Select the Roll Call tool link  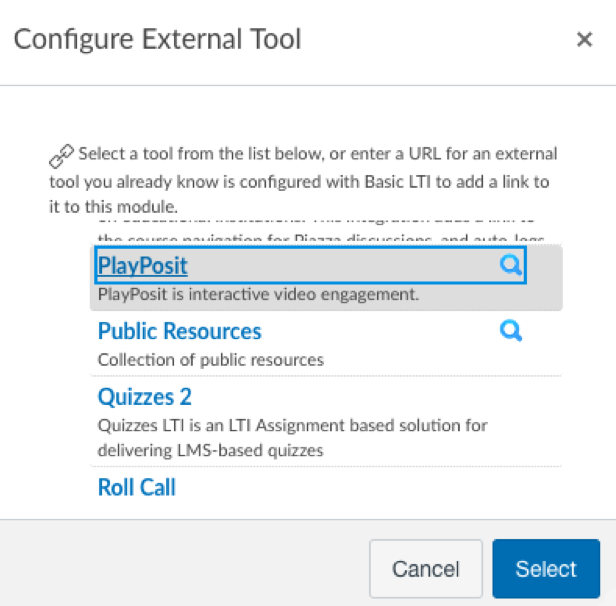(x=136, y=487)
